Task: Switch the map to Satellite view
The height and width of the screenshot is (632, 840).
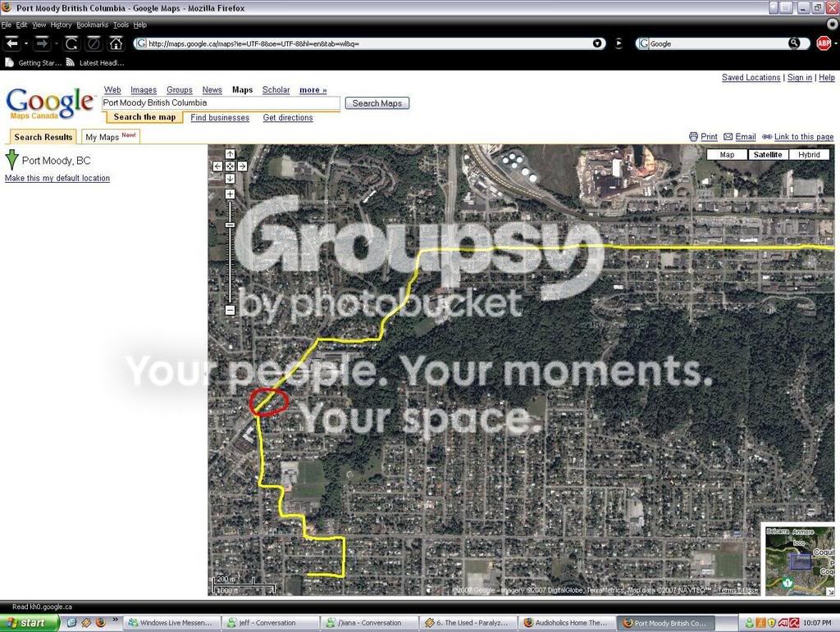Action: (768, 155)
